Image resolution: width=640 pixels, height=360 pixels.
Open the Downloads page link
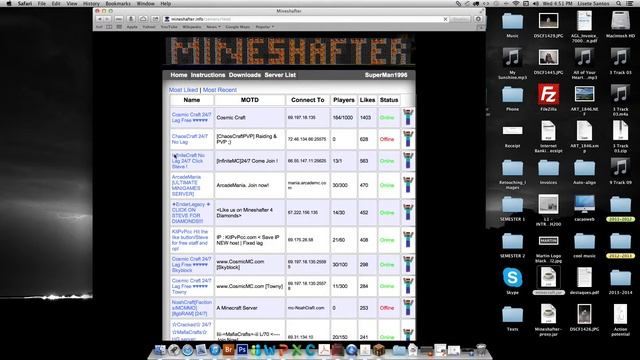tap(244, 75)
